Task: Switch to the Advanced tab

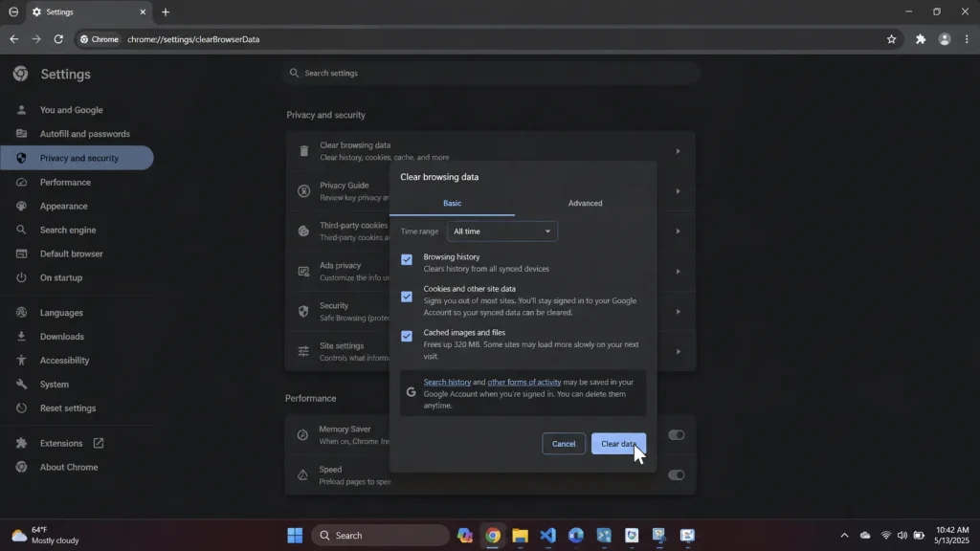Action: coord(585,203)
